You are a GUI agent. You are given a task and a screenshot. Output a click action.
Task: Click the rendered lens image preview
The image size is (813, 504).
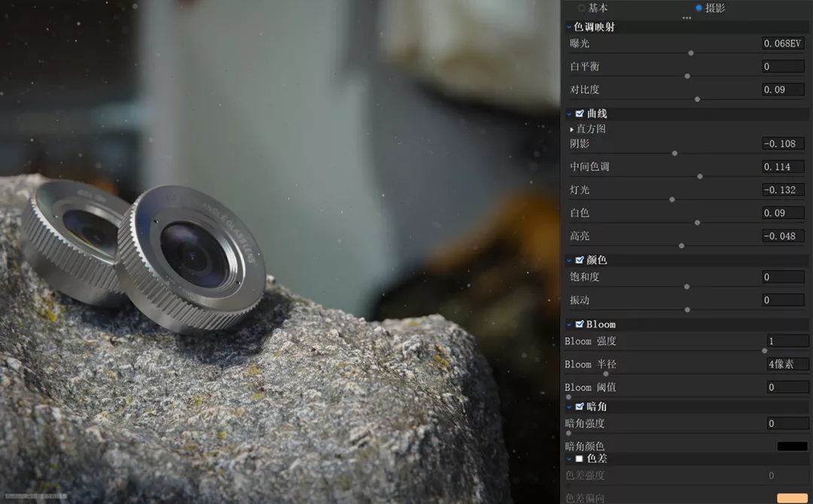(280, 252)
